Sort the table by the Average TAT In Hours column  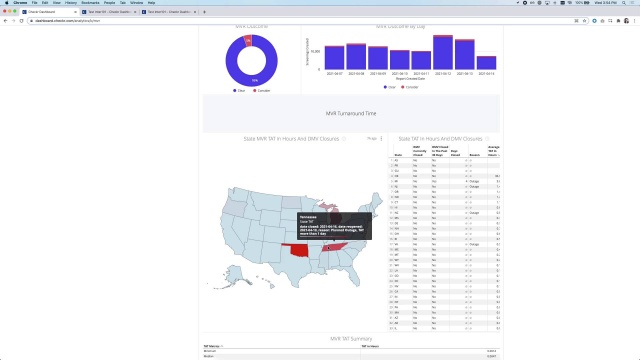(x=493, y=151)
